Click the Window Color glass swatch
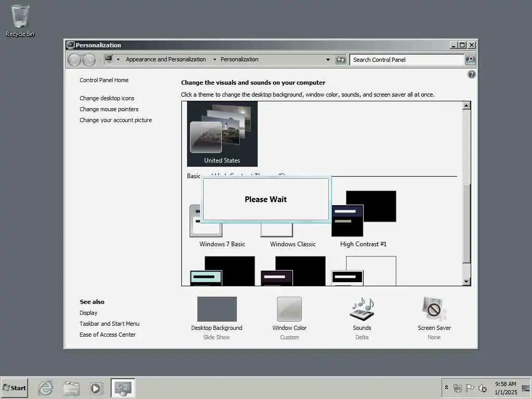Image resolution: width=532 pixels, height=399 pixels. click(x=289, y=309)
